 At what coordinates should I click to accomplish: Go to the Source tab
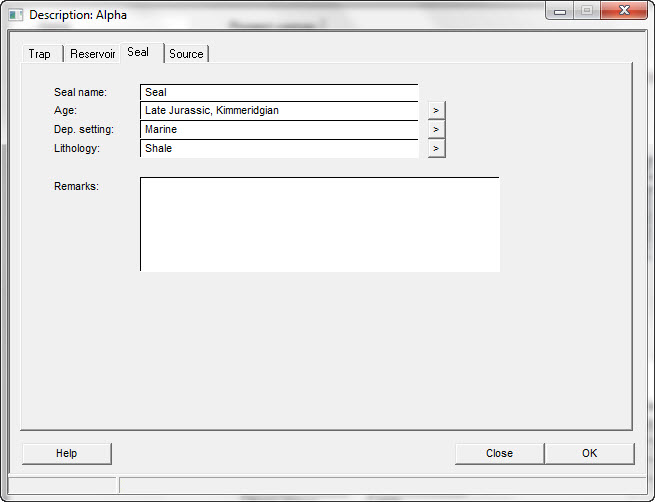pos(186,54)
